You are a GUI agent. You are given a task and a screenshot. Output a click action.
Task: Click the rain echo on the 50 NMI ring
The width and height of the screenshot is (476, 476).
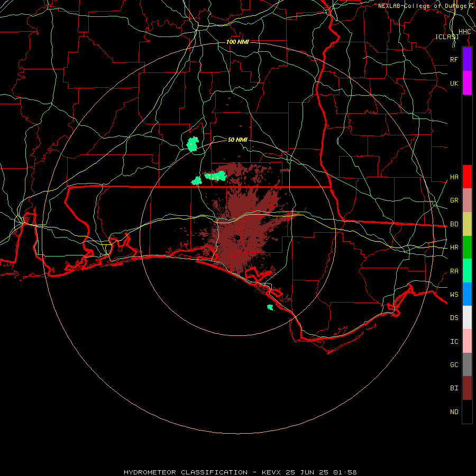point(193,144)
